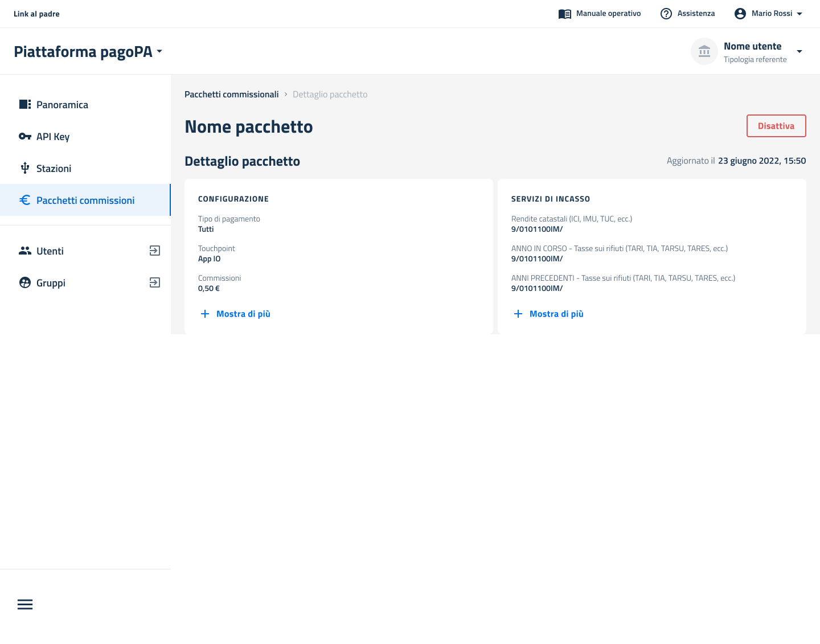Image resolution: width=820 pixels, height=644 pixels.
Task: Click the Manuale operativo book icon
Action: pos(564,14)
